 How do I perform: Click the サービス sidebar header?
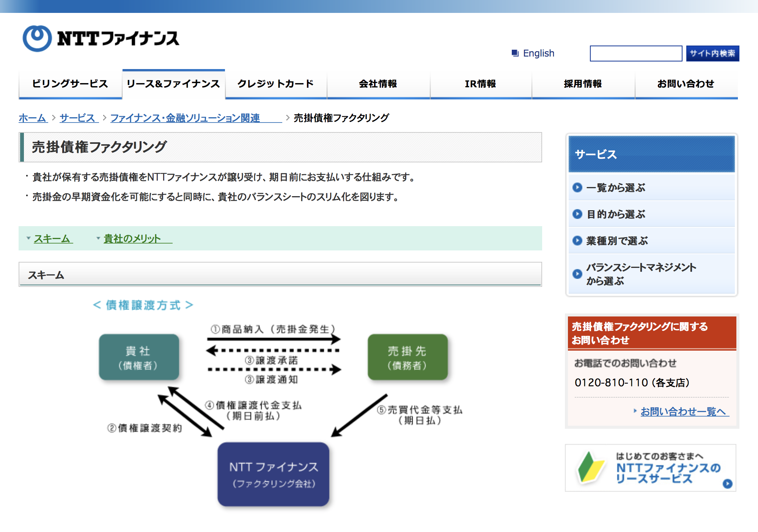click(651, 154)
